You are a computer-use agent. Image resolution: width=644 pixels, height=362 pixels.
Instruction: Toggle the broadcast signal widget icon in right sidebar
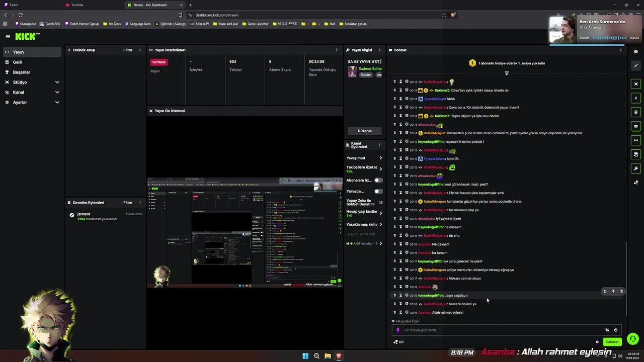pyautogui.click(x=636, y=140)
